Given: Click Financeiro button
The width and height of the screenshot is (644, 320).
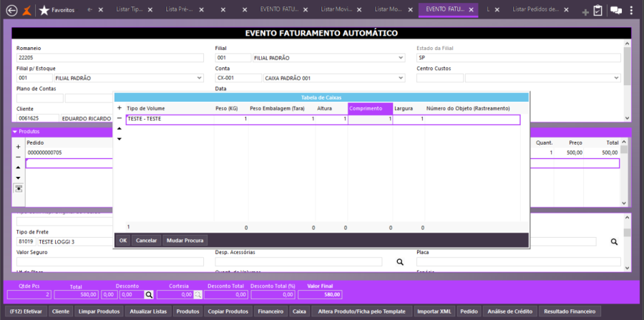Looking at the screenshot, I should pos(270,311).
